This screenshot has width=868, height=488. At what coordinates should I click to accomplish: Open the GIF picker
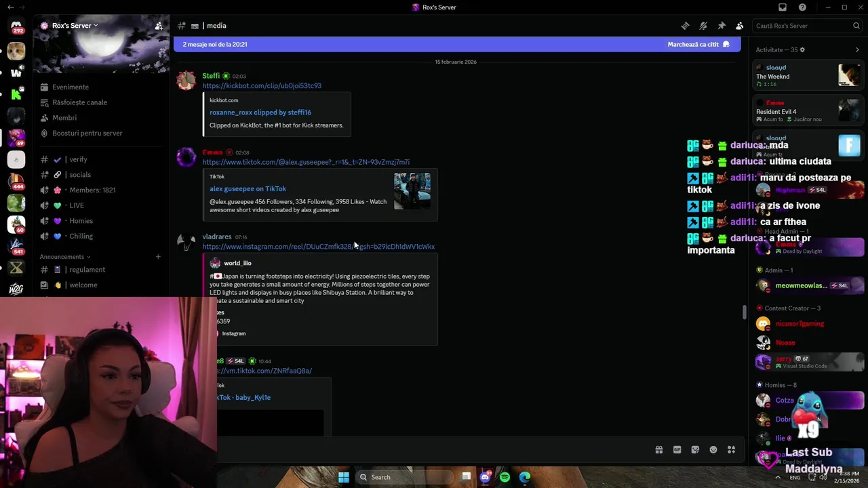[x=677, y=449]
